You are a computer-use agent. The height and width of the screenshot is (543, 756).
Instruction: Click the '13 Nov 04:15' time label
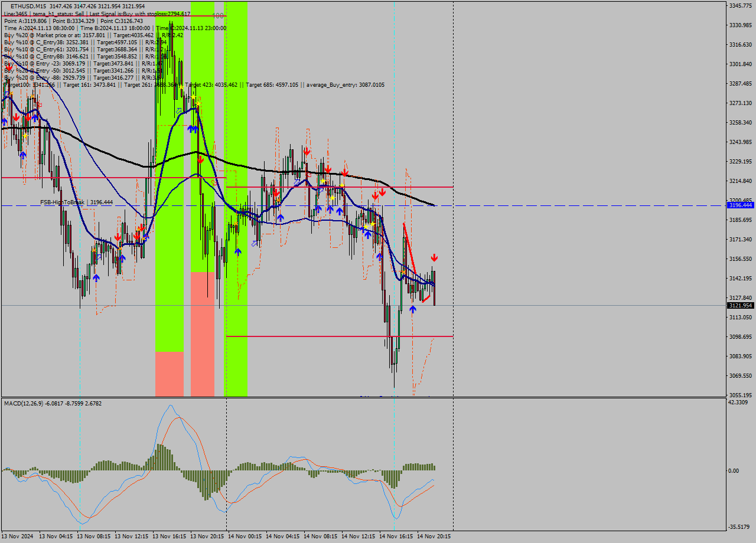[x=55, y=537]
